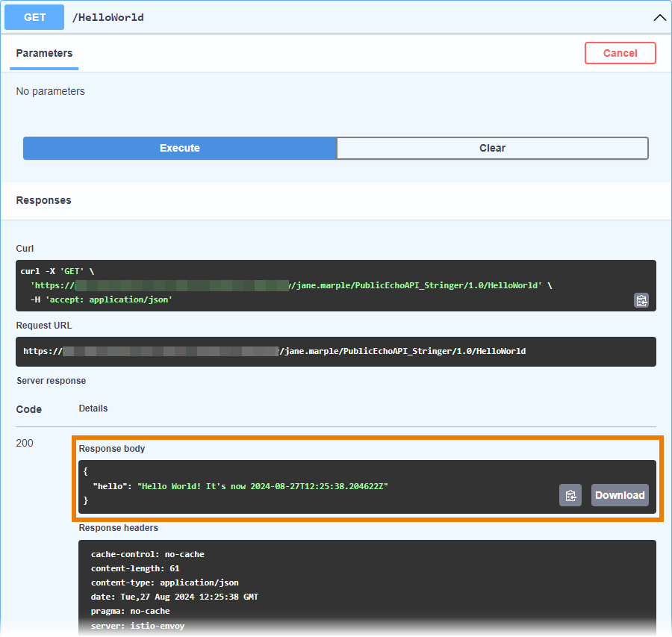Click the upward chevron beside GET header
Viewport: 672px width, 637px height.
click(x=659, y=16)
